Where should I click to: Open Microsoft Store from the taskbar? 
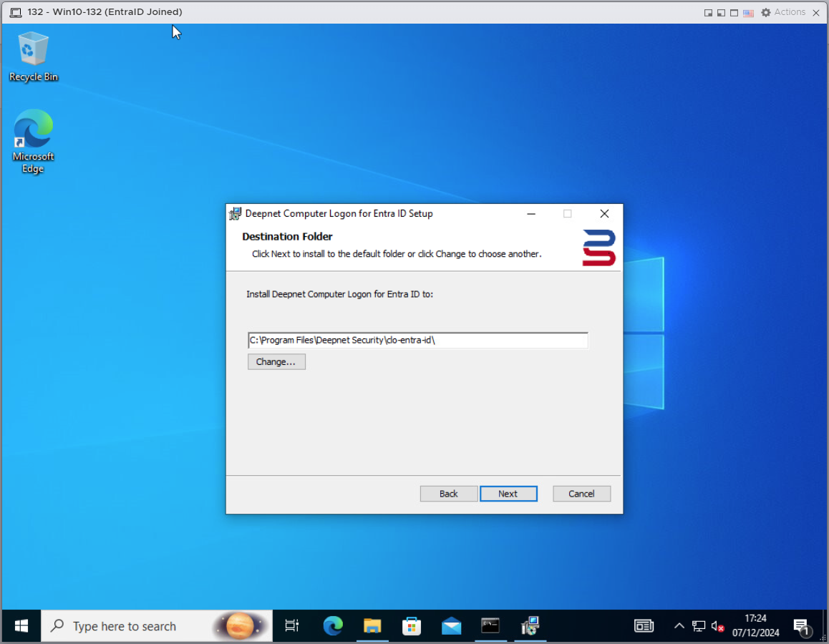[x=412, y=626]
